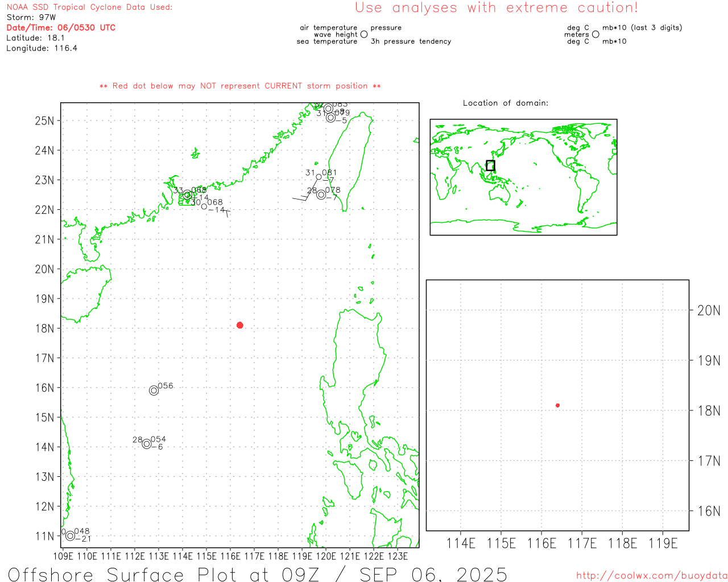Click the 'Date/Time: 06/0530 UTC' line
728x582 pixels.
point(61,28)
